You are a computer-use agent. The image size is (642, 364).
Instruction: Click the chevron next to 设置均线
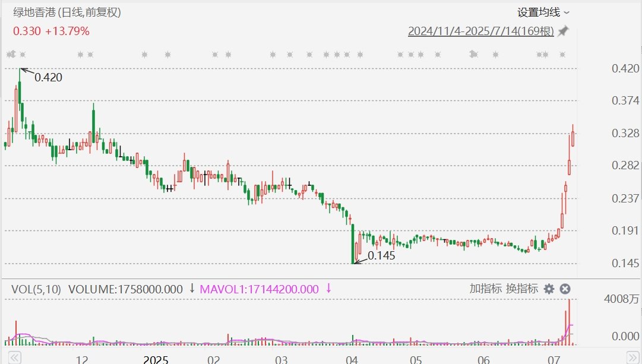click(567, 13)
